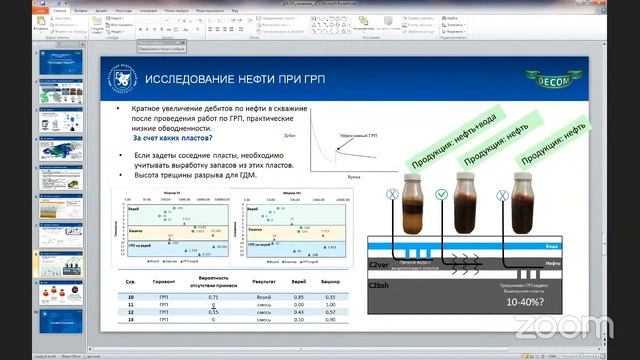
Task: Click the Cut (Вырезать) command
Action: coord(60,18)
